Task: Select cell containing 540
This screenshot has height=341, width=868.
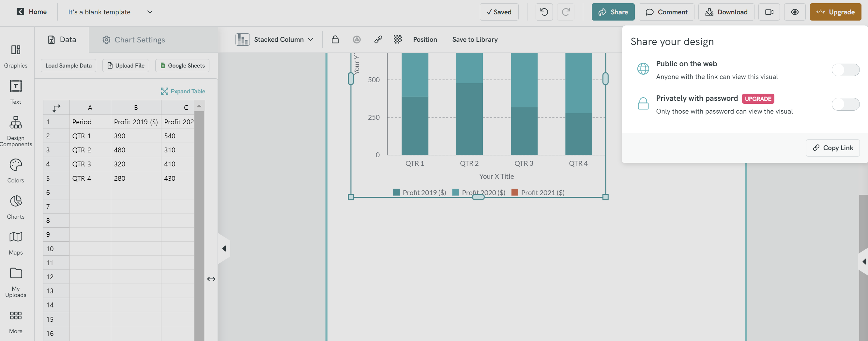Action: [177, 136]
